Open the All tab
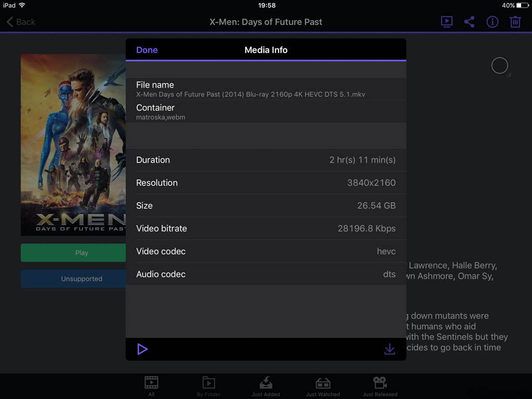This screenshot has width=532, height=399. [151, 387]
